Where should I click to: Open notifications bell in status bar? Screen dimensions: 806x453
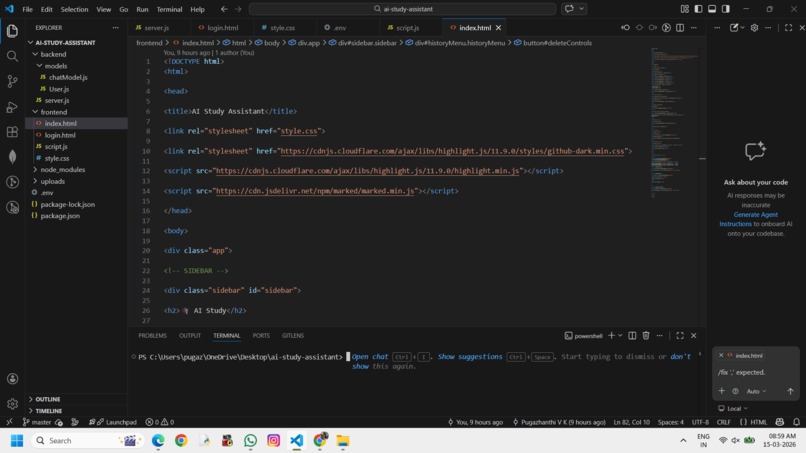(x=796, y=422)
